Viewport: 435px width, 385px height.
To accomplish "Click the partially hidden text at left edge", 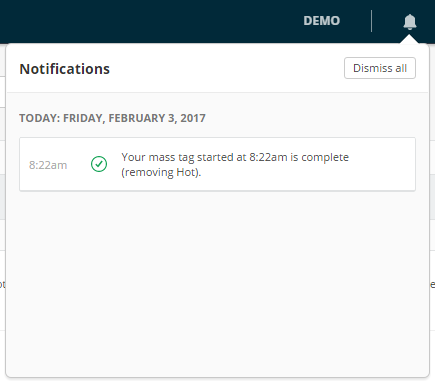I will coord(2,285).
